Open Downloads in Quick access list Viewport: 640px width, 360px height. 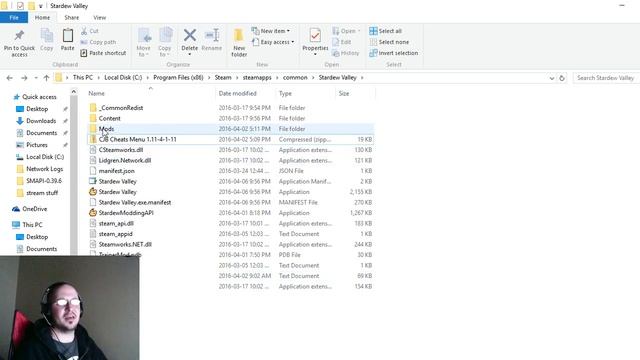41,121
